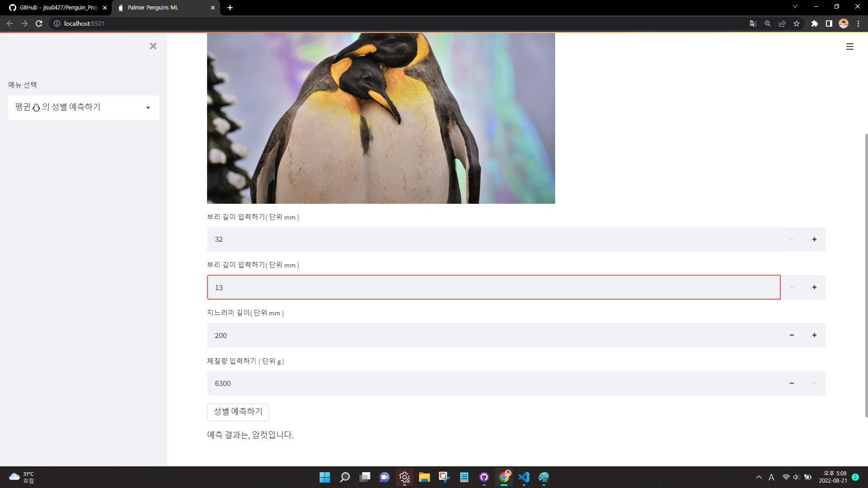Screen dimensions: 868x488
Task: Click the 체질량 input field showing 6300
Action: coord(494,383)
